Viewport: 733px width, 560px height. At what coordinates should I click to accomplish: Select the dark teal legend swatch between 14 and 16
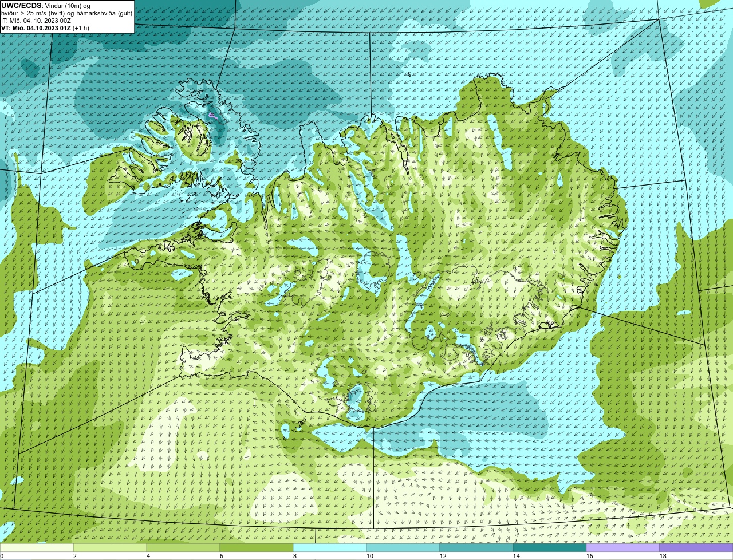pos(550,548)
